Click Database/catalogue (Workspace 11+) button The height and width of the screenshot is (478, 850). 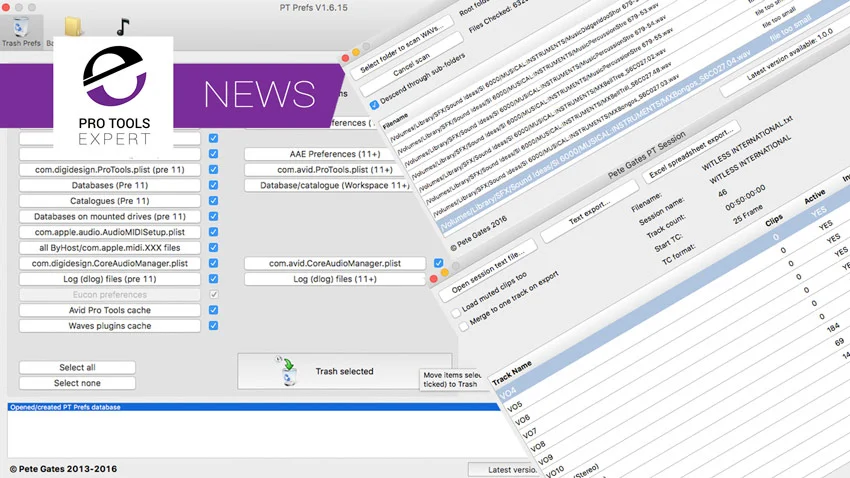[x=329, y=185]
